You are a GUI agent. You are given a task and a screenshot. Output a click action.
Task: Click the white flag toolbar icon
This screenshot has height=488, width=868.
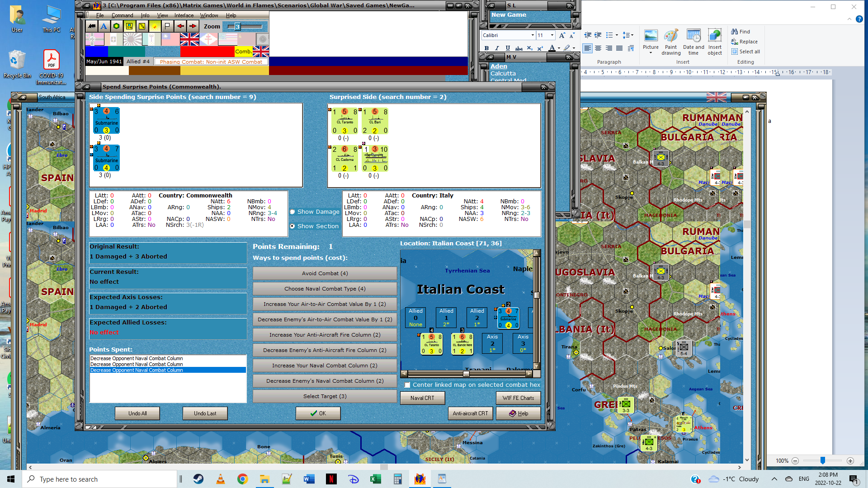[167, 26]
